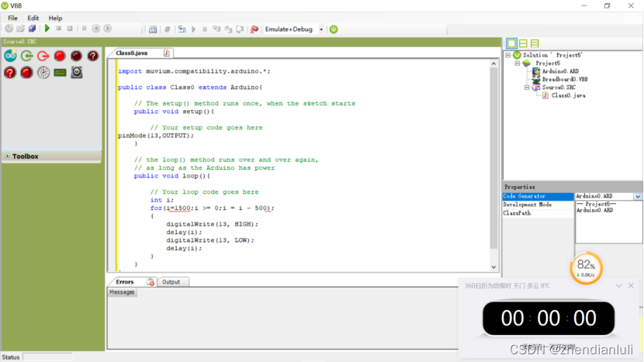The height and width of the screenshot is (362, 644).
Task: Select Arduino0.ARD in the solution tree
Action: [560, 71]
